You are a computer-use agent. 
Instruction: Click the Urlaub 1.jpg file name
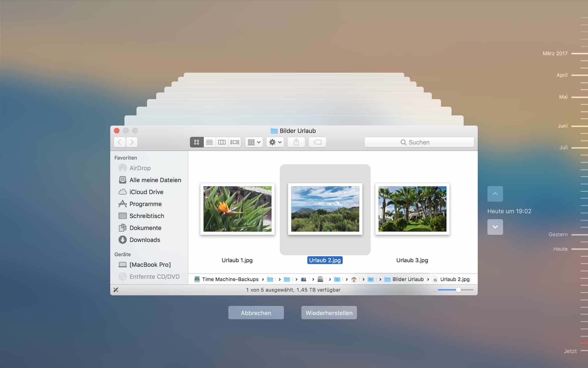(237, 260)
